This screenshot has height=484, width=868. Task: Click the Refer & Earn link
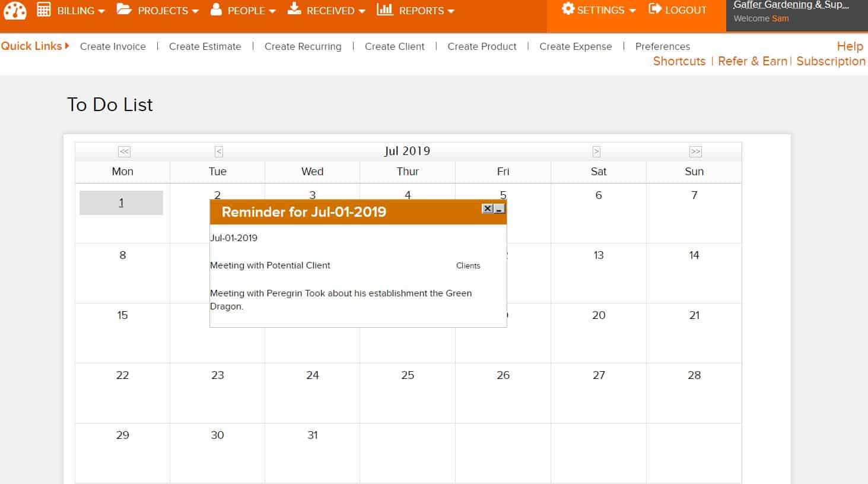point(752,61)
